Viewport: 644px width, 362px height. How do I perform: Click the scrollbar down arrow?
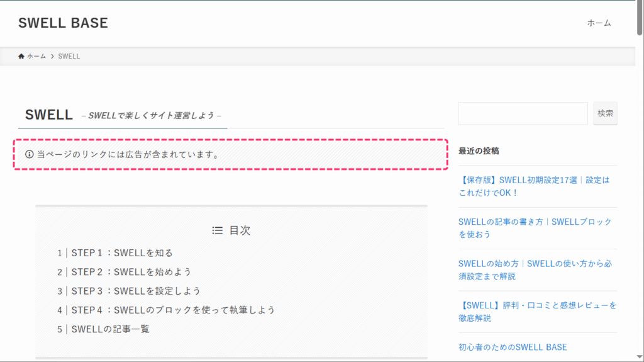click(640, 357)
